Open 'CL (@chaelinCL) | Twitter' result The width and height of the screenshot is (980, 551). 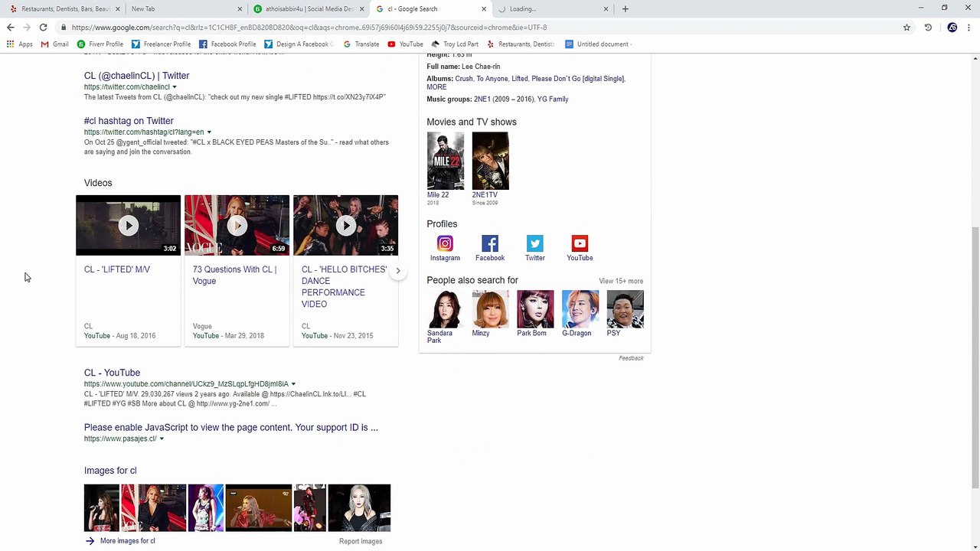point(136,76)
